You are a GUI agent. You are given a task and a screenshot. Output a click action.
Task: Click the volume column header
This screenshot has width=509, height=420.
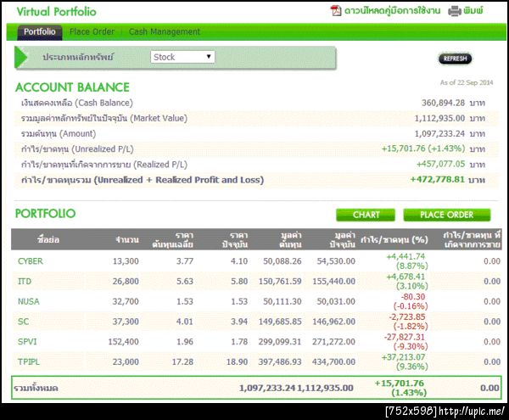(127, 239)
